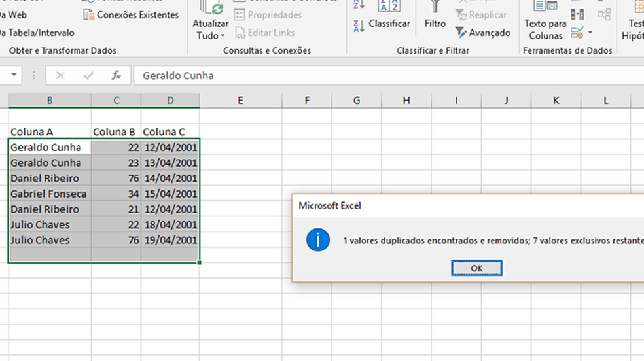Sort descending with the Z to A icon
The width and height of the screenshot is (644, 361).
(x=359, y=26)
